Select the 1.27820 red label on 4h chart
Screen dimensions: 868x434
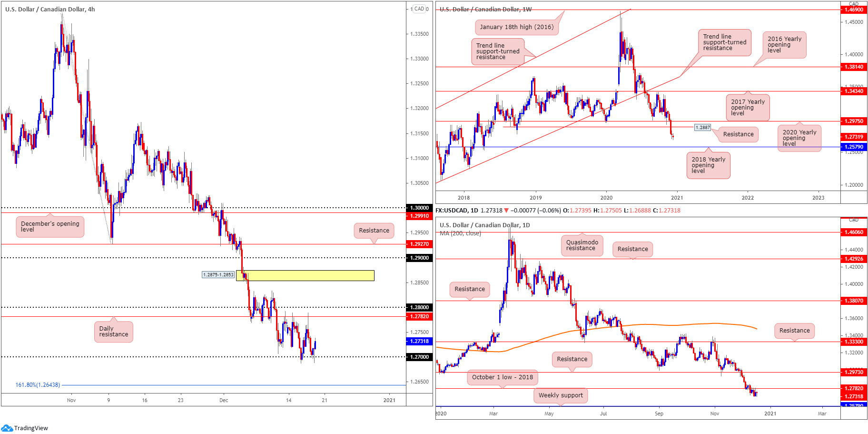coord(419,316)
